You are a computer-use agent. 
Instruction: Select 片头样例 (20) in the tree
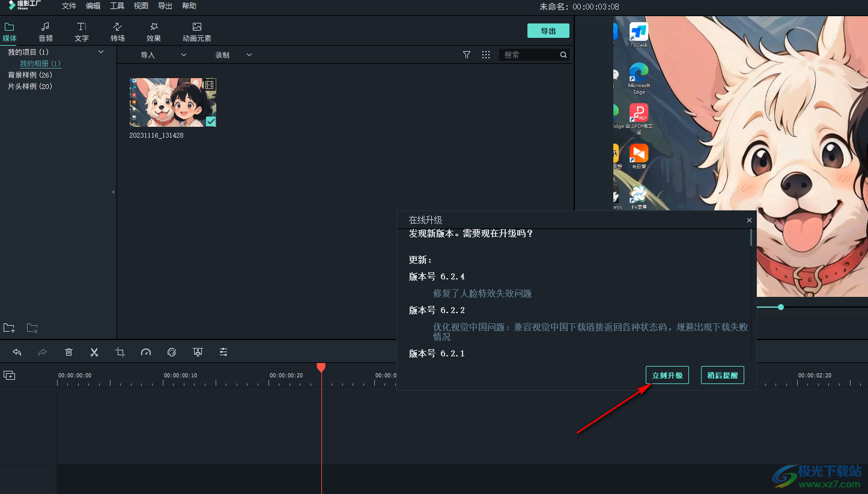click(30, 87)
